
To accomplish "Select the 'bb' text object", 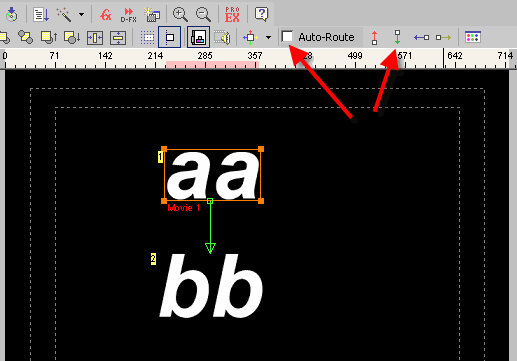I will 211,286.
